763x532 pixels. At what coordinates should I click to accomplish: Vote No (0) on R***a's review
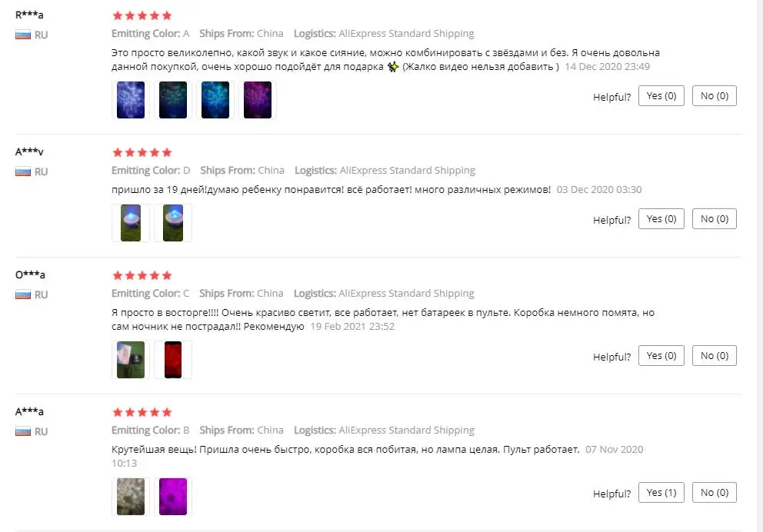tap(714, 96)
